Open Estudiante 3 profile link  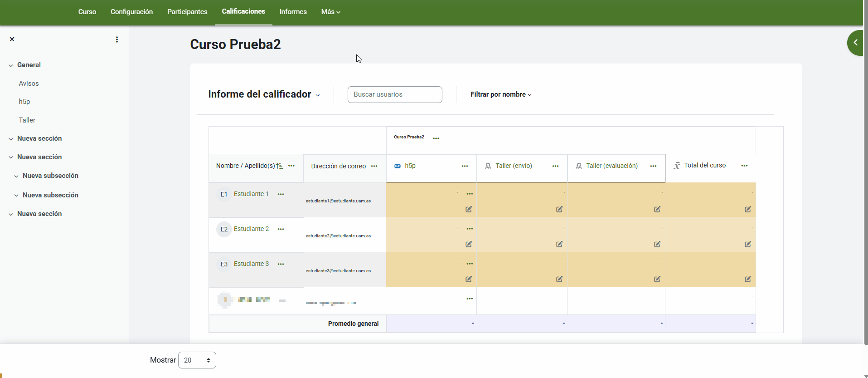coord(251,264)
